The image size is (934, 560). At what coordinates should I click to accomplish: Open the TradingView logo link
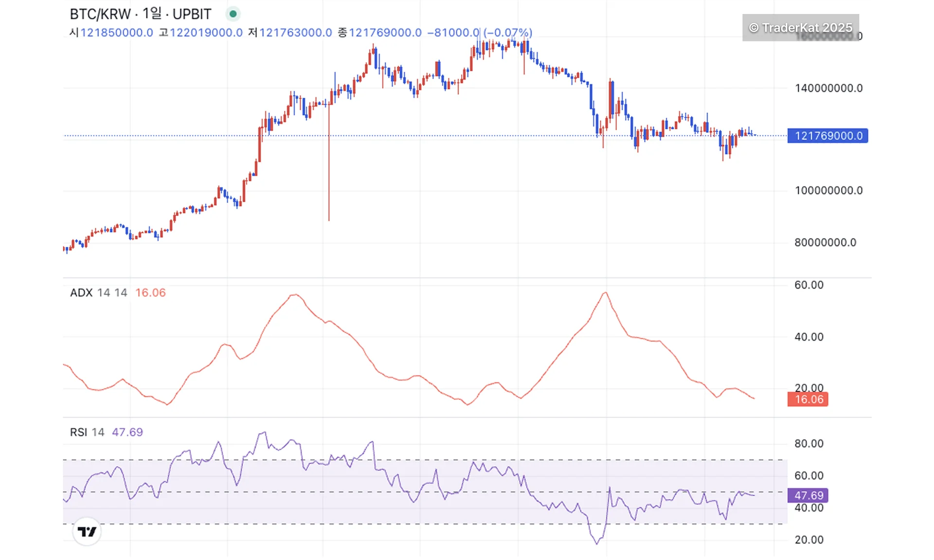click(87, 532)
